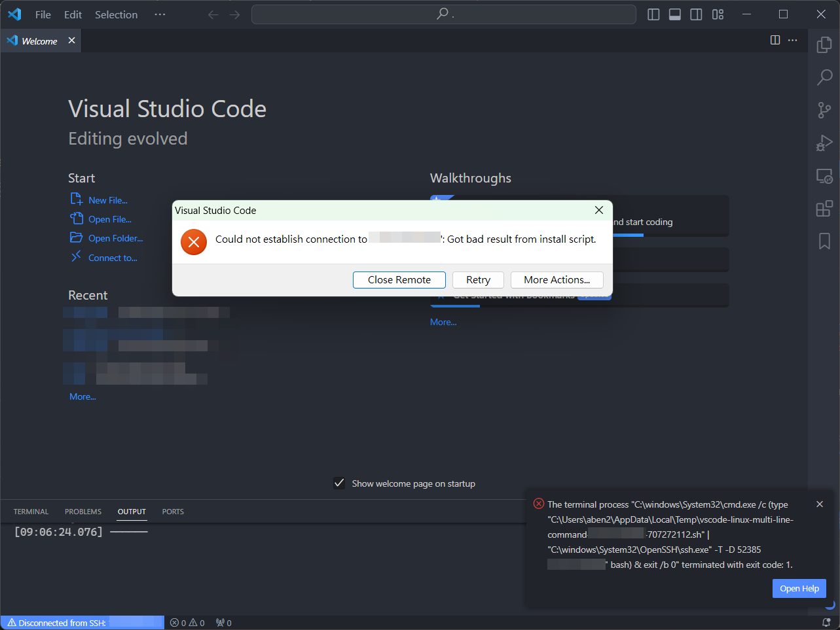The height and width of the screenshot is (630, 840).
Task: Switch to the PORTS panel tab
Action: tap(173, 512)
